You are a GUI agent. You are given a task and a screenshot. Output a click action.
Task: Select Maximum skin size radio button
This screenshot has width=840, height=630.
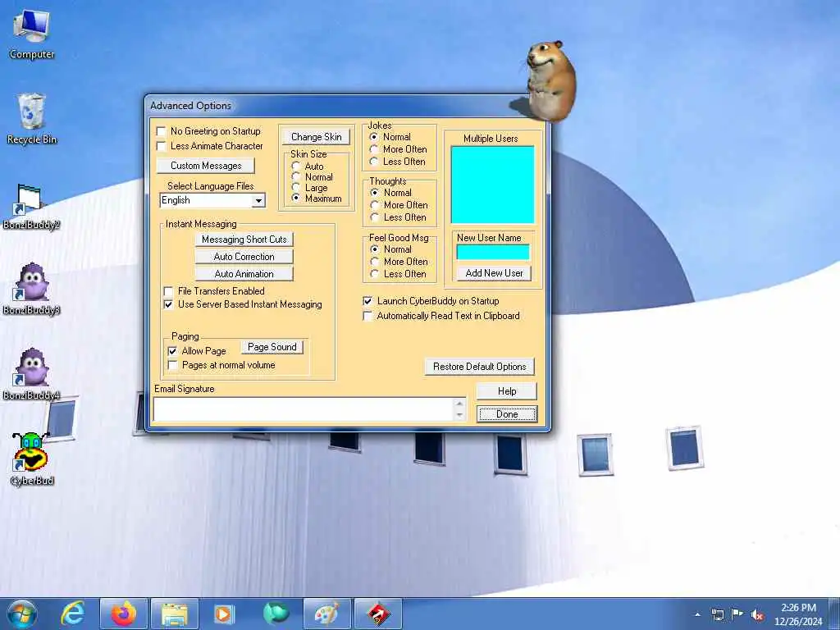(x=295, y=199)
